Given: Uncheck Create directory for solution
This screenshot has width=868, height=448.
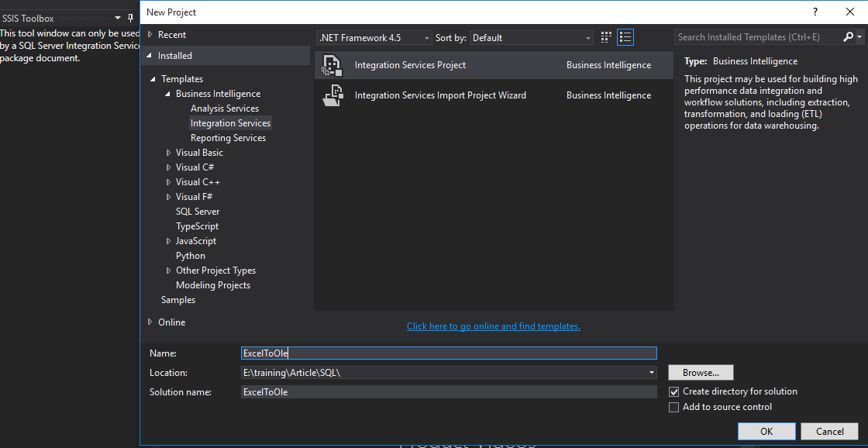Looking at the screenshot, I should point(673,391).
